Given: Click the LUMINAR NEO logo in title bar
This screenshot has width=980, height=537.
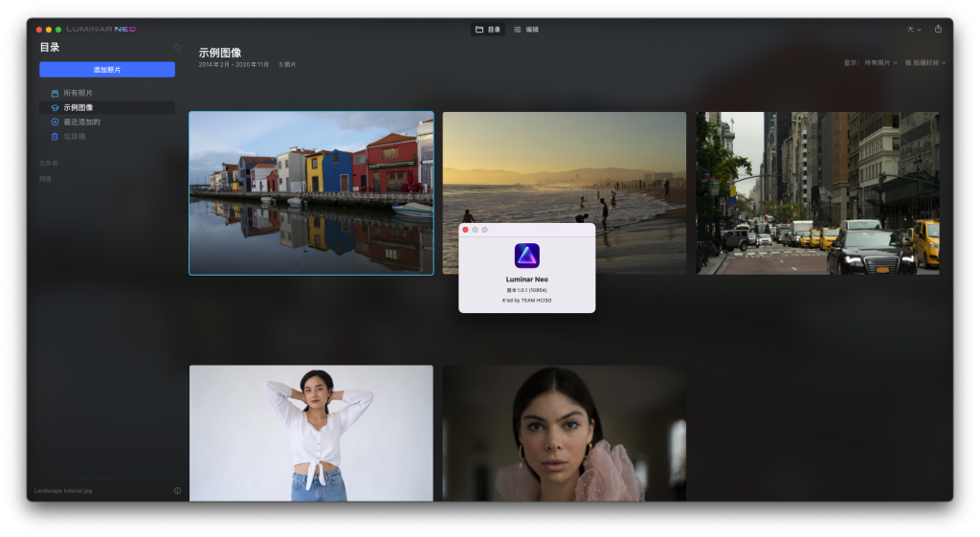Looking at the screenshot, I should [x=101, y=30].
